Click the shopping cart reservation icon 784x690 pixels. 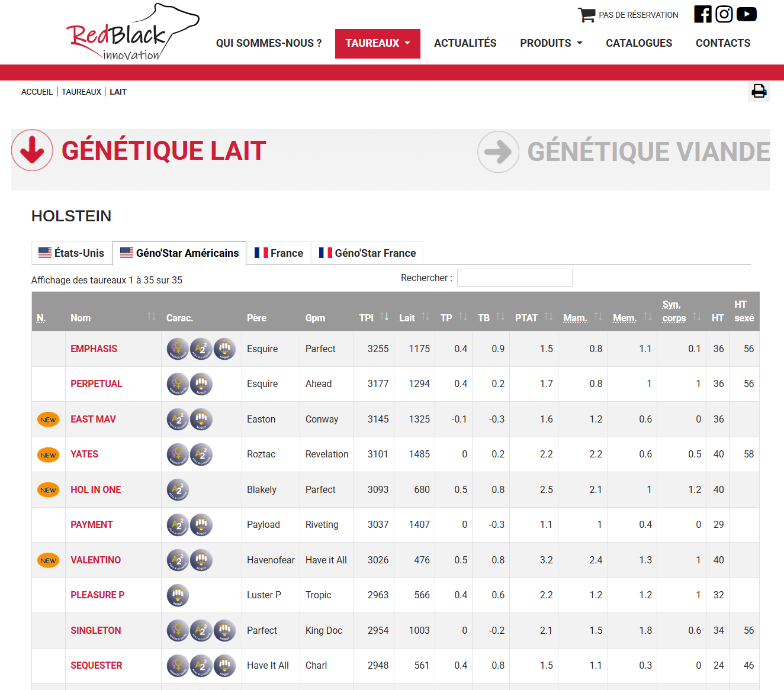(586, 15)
